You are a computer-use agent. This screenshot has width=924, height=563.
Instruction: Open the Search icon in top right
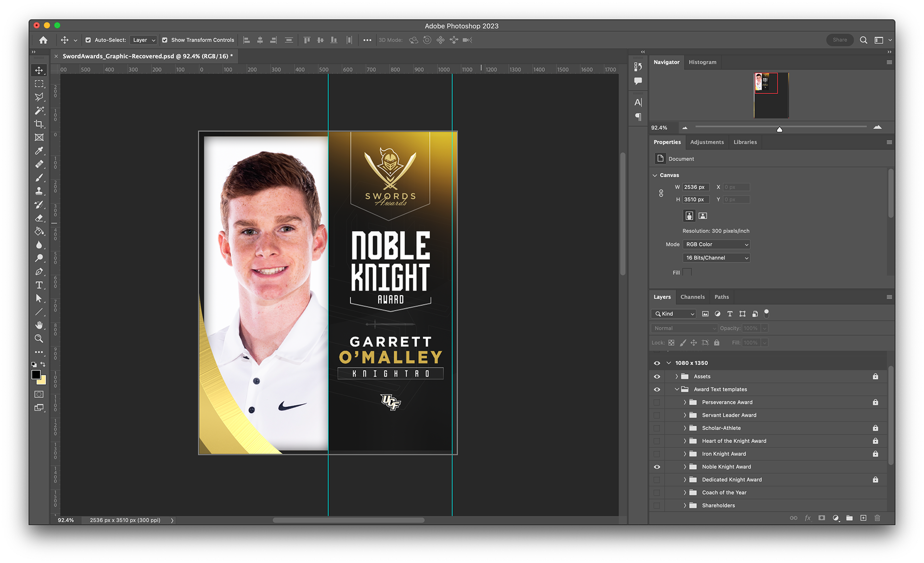[x=864, y=40]
